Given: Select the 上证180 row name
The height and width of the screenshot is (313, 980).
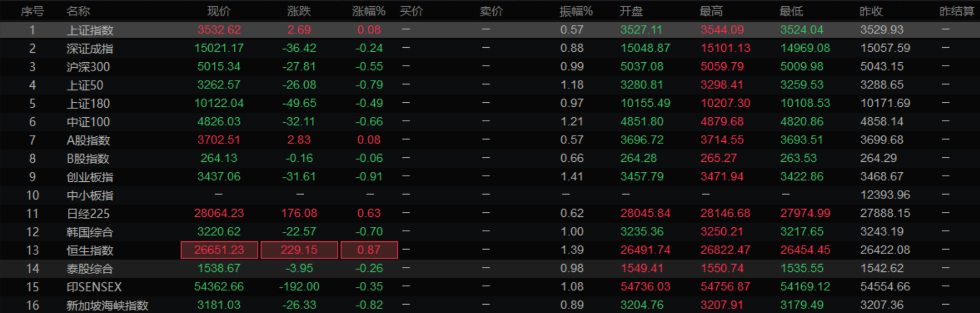Looking at the screenshot, I should (88, 103).
